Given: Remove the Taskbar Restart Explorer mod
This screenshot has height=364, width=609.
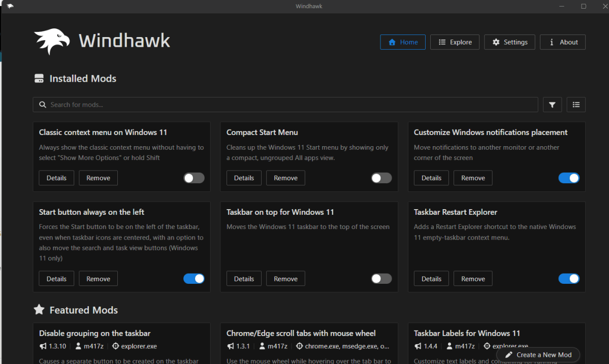Looking at the screenshot, I should coord(473,279).
